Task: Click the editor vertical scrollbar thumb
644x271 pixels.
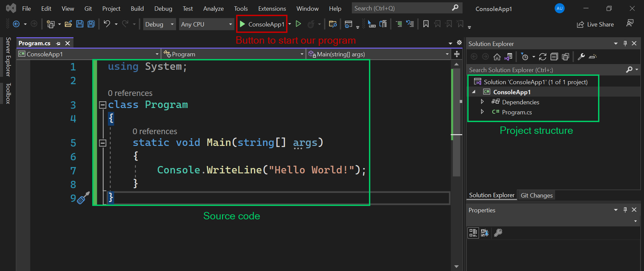Action: [457, 122]
